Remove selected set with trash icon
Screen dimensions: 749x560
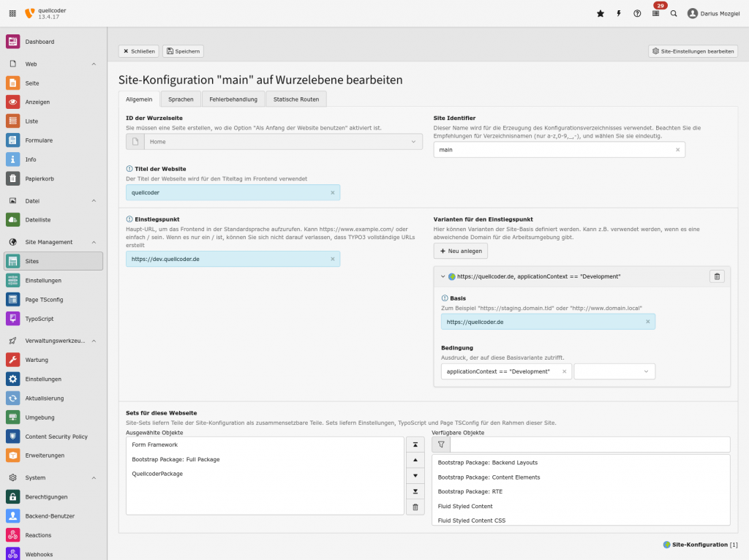click(415, 507)
